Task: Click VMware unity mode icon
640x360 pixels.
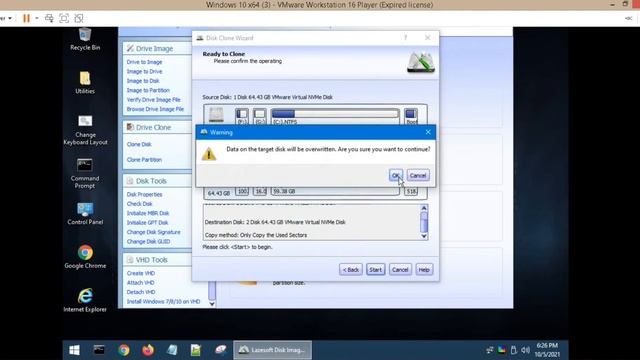Action: 79,18
